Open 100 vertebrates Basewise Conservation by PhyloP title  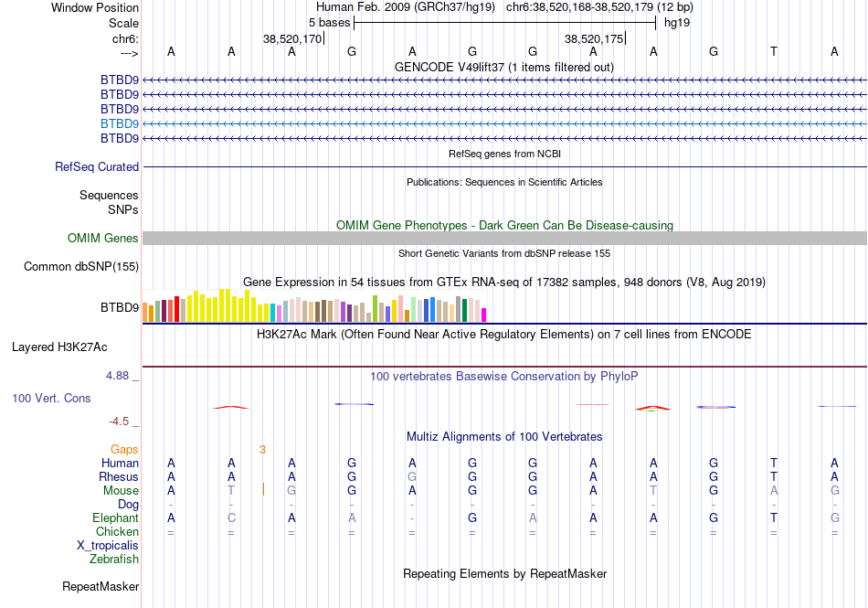tap(504, 376)
